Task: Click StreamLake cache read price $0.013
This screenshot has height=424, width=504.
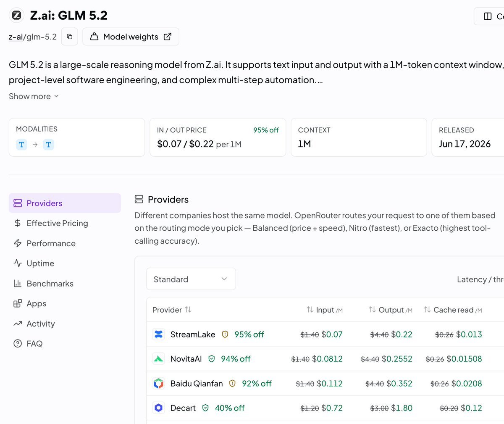Action: click(469, 334)
